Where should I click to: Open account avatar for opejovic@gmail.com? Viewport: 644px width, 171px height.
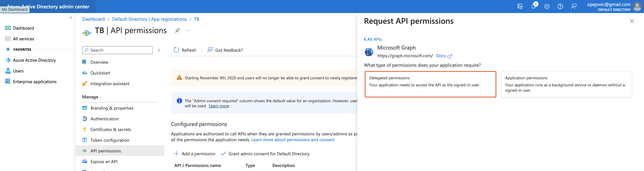coord(637,7)
